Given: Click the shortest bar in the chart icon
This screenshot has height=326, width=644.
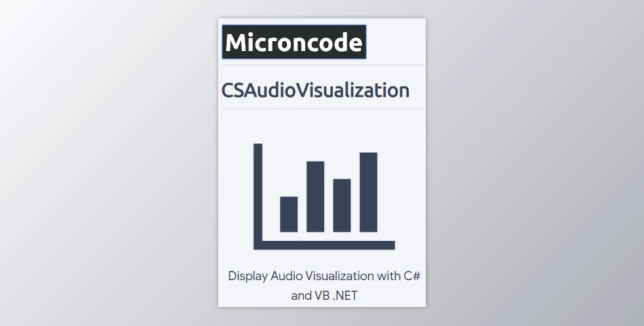Looking at the screenshot, I should [x=289, y=214].
